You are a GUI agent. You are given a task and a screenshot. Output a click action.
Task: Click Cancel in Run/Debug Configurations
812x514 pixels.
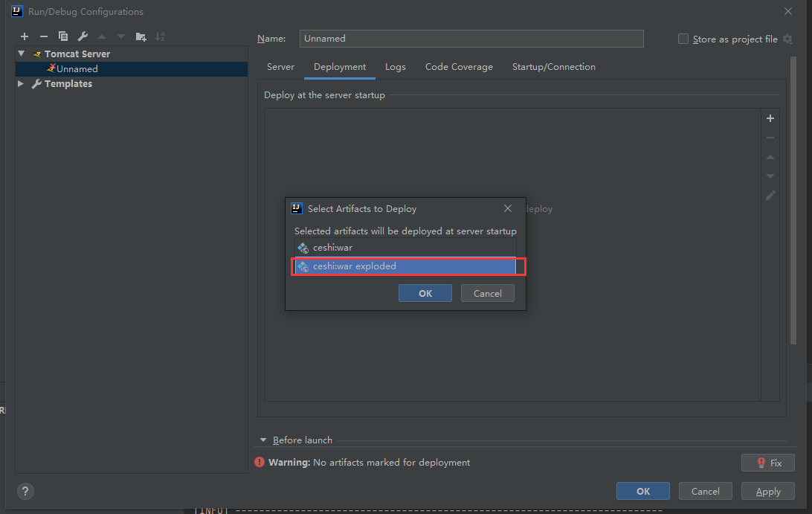pyautogui.click(x=706, y=491)
